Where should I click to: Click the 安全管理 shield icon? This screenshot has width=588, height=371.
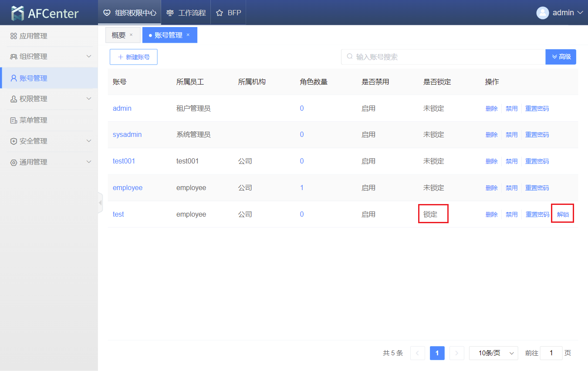tap(14, 141)
